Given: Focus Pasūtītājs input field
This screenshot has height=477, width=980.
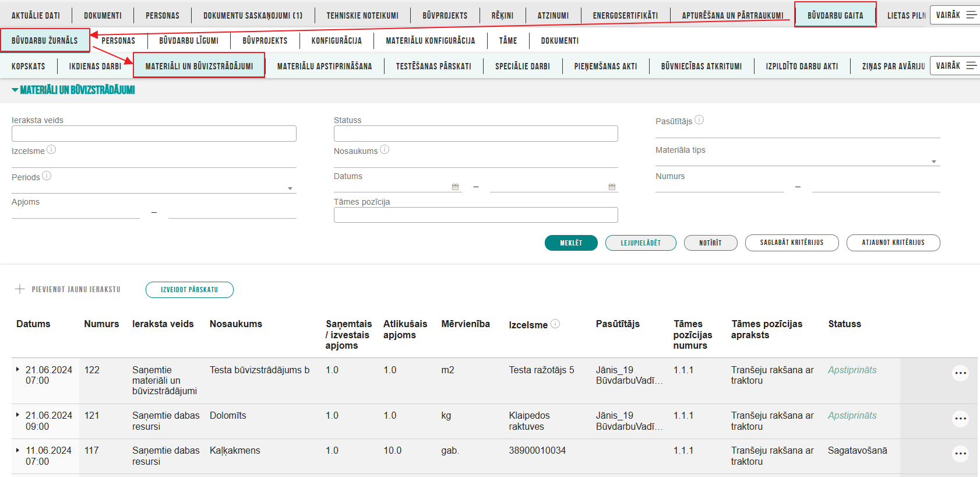Looking at the screenshot, I should click(798, 132).
